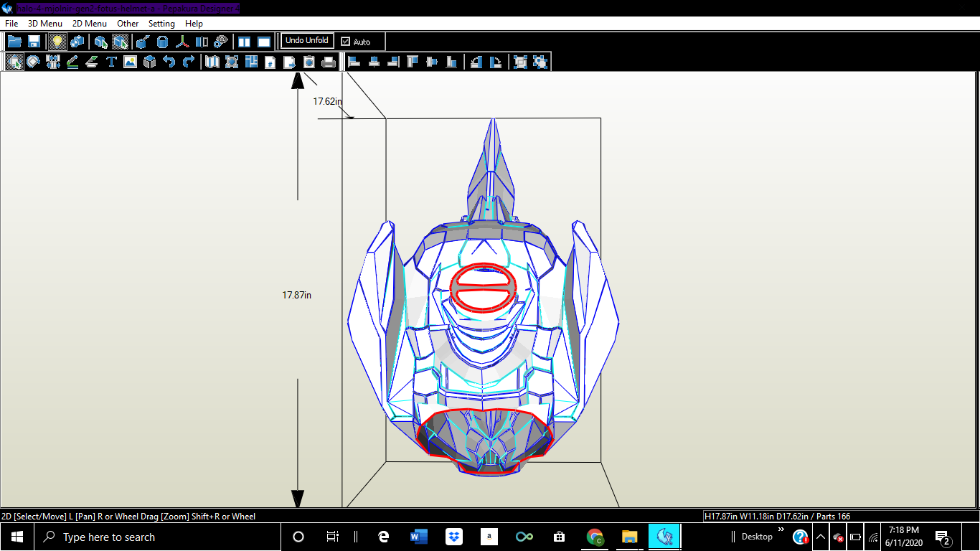Click the ungroup parts icon
Viewport: 980px width, 551px height.
[x=540, y=62]
